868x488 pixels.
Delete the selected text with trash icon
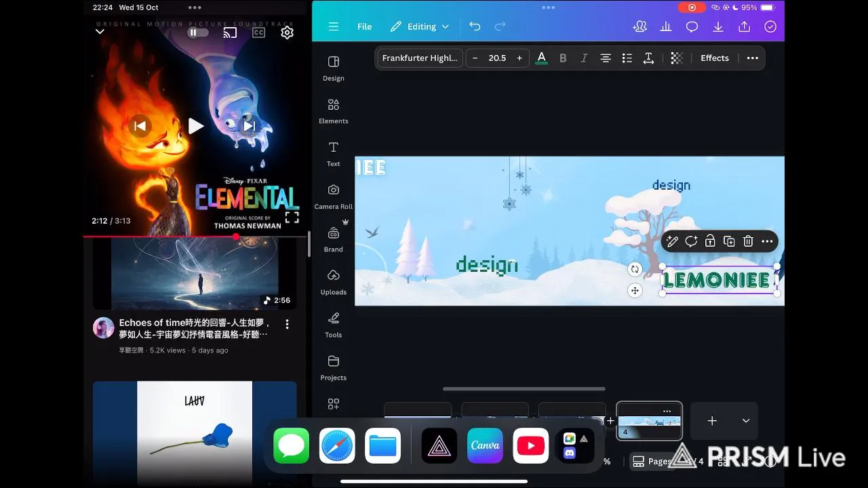click(748, 241)
